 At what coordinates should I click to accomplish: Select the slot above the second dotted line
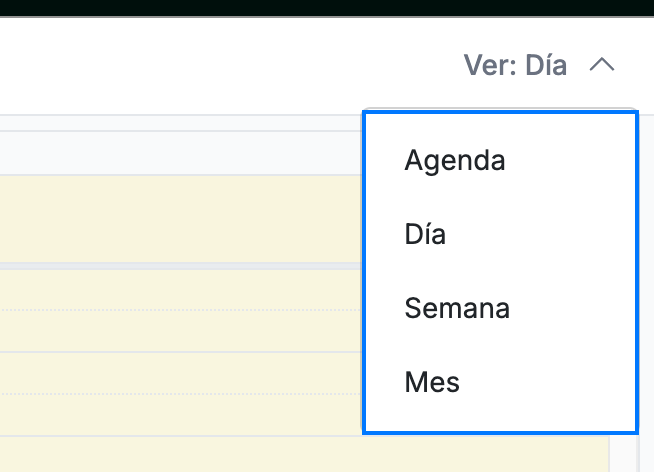coord(181,373)
